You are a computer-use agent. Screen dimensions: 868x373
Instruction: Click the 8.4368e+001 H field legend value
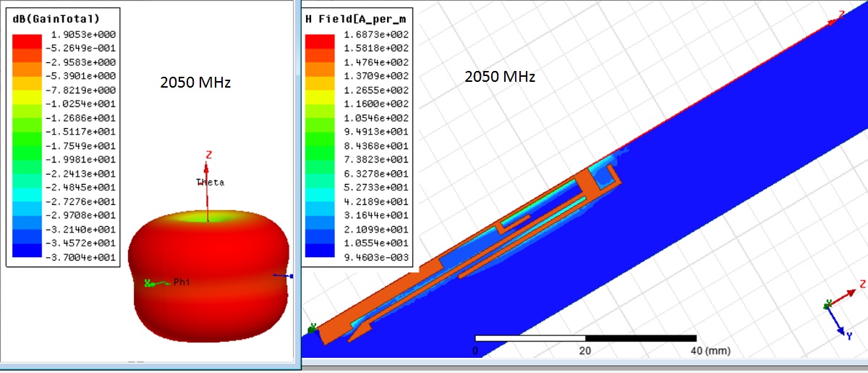point(377,146)
